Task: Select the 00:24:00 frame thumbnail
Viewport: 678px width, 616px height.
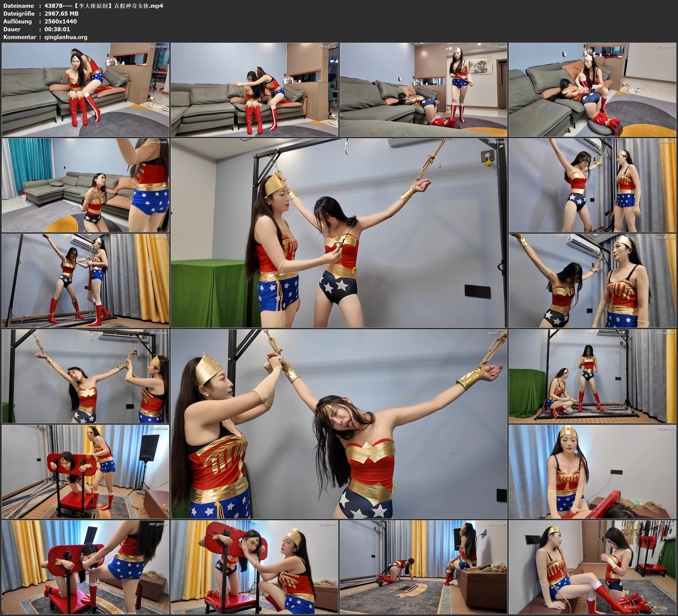Action: point(592,376)
